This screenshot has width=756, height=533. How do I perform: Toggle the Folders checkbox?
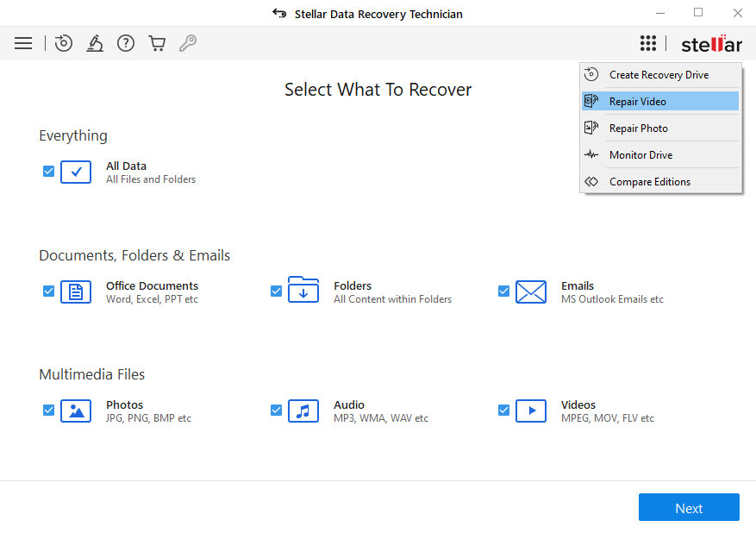click(277, 292)
